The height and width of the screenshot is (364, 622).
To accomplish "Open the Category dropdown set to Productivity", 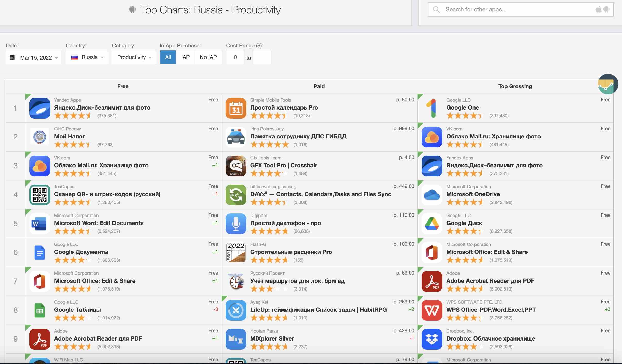I will point(134,57).
